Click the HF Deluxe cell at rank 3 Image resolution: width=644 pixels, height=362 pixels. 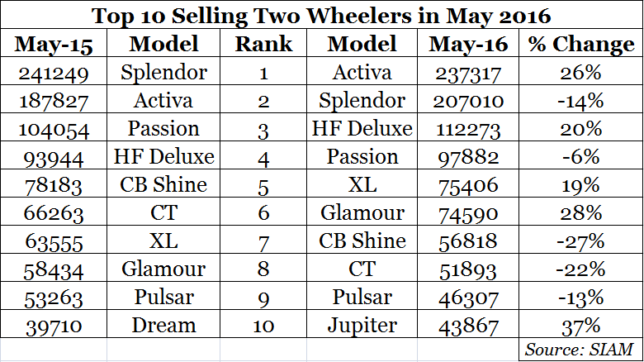(362, 128)
